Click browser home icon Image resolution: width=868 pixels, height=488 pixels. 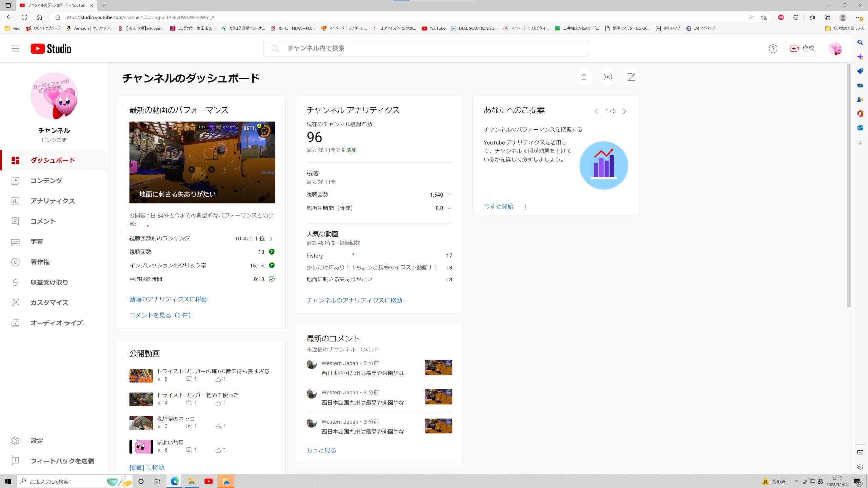(x=39, y=17)
